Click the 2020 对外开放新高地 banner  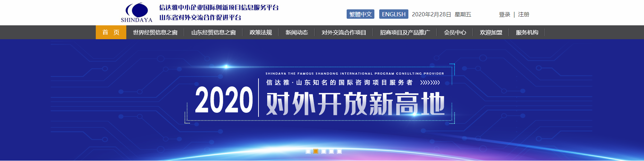319,101
